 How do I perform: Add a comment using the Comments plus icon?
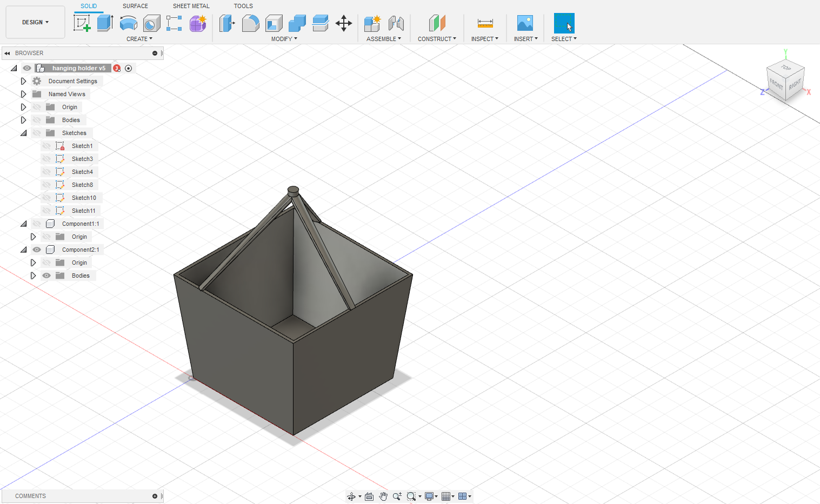(x=155, y=496)
